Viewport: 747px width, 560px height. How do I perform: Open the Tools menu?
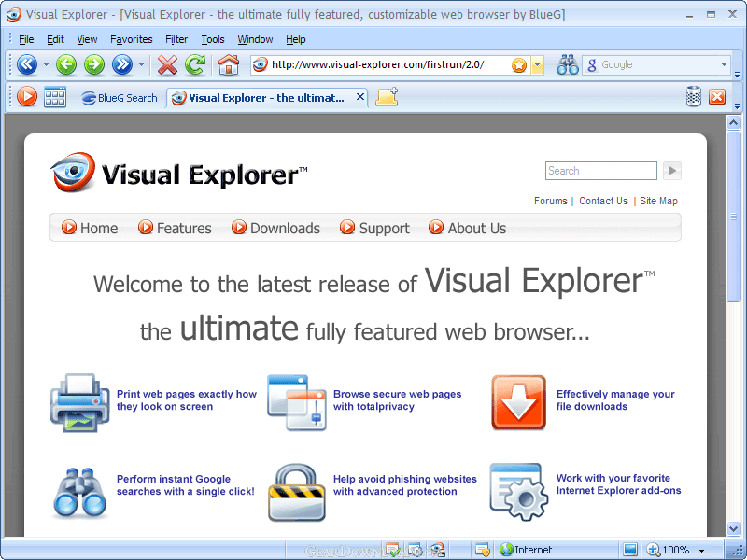coord(213,39)
